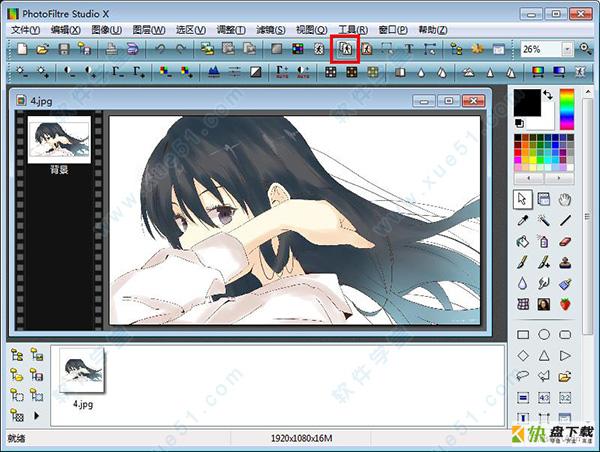
Task: Click the New document icon
Action: pyautogui.click(x=22, y=49)
